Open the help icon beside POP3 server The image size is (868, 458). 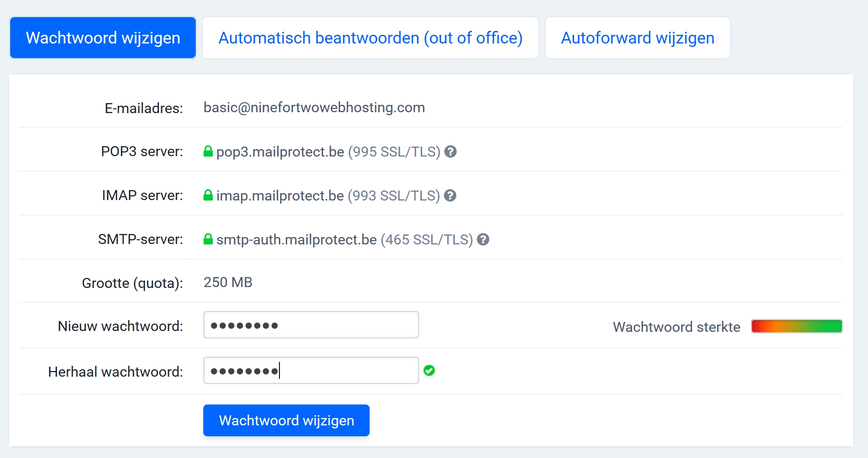point(451,152)
